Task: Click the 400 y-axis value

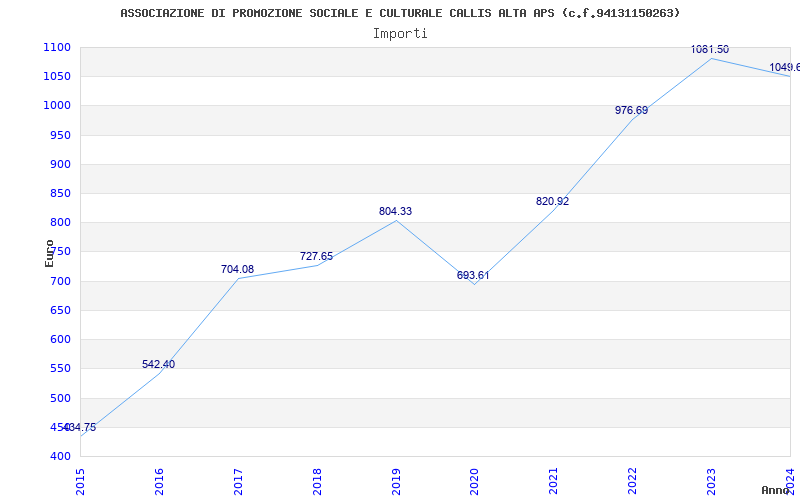Action: click(60, 456)
